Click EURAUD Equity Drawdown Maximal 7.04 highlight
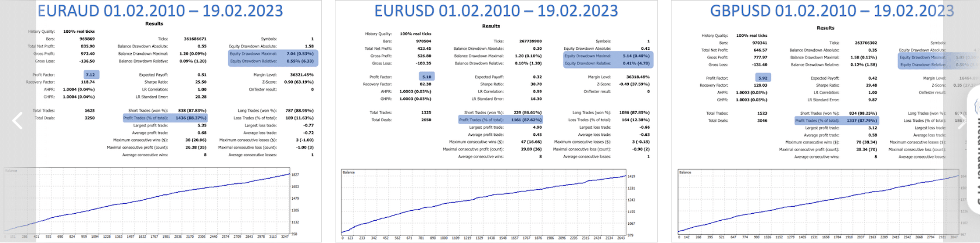980x243 pixels. click(x=272, y=53)
